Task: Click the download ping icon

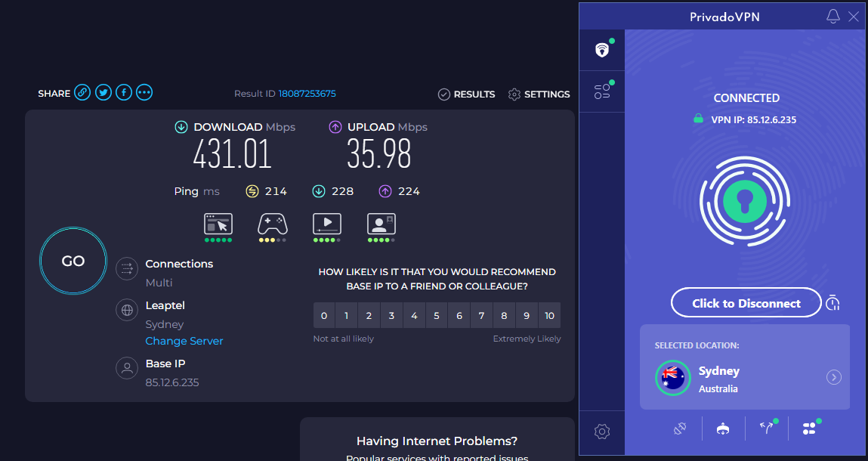Action: 318,191
